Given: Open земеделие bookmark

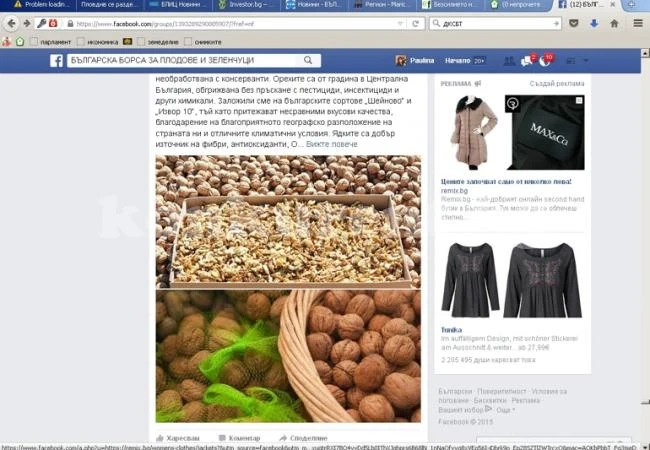Looking at the screenshot, I should click(158, 42).
